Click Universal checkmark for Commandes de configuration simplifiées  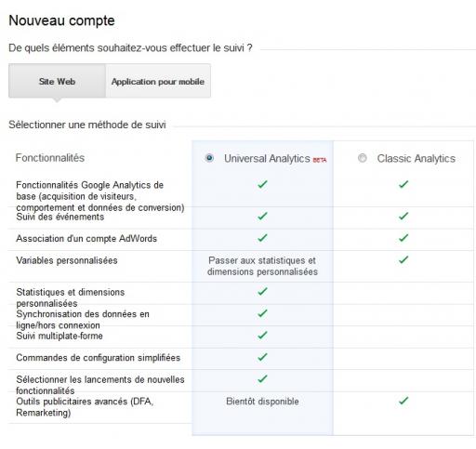point(262,357)
